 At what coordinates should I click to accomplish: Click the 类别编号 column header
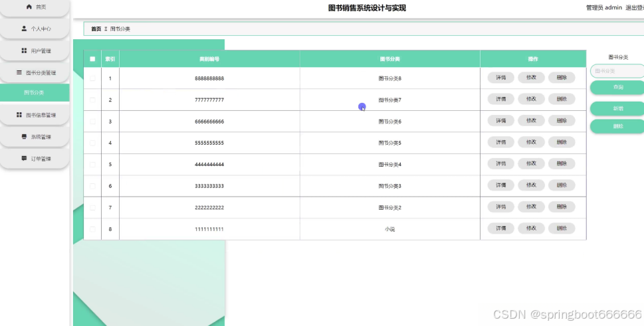tap(209, 59)
